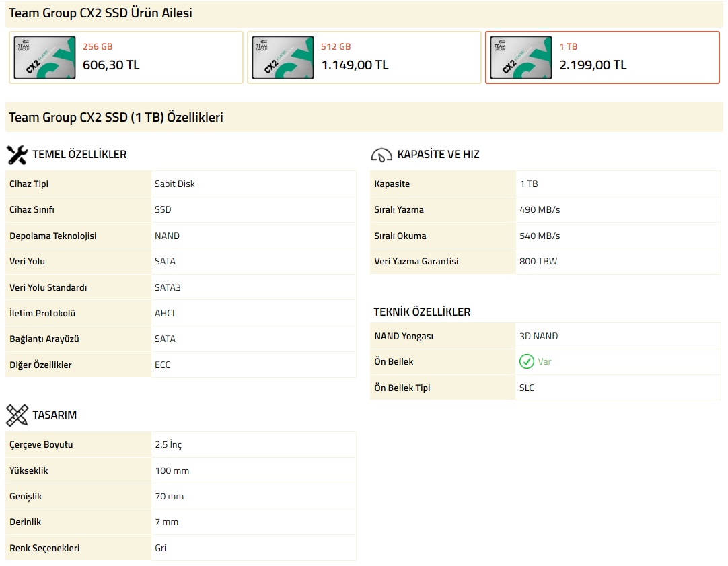Click the 606,30 TL price
The height and width of the screenshot is (566, 728).
click(x=111, y=65)
